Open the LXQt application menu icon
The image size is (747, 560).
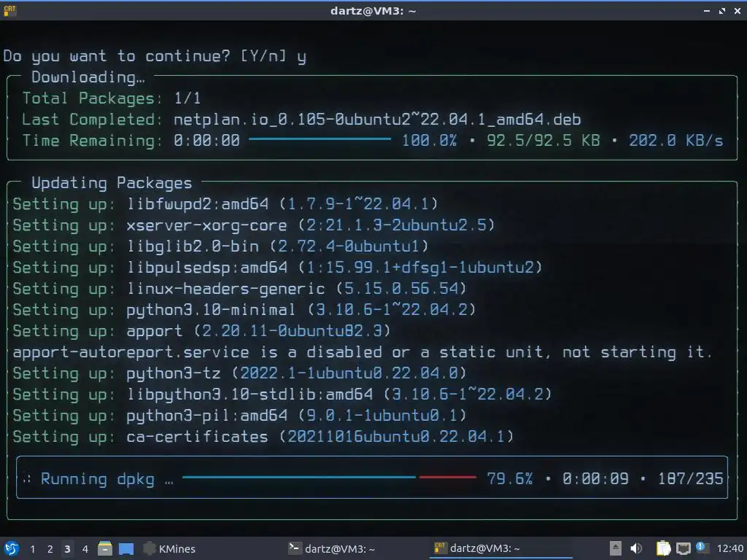click(x=12, y=548)
